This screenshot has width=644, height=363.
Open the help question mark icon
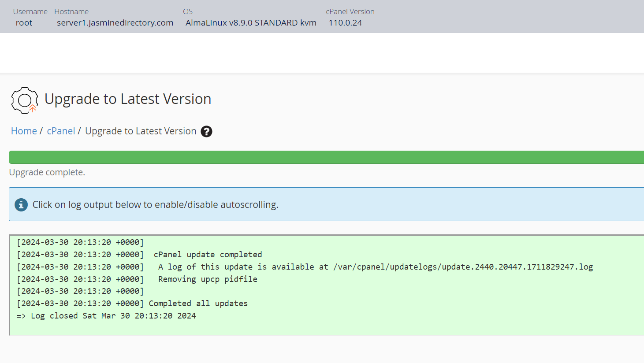(206, 131)
